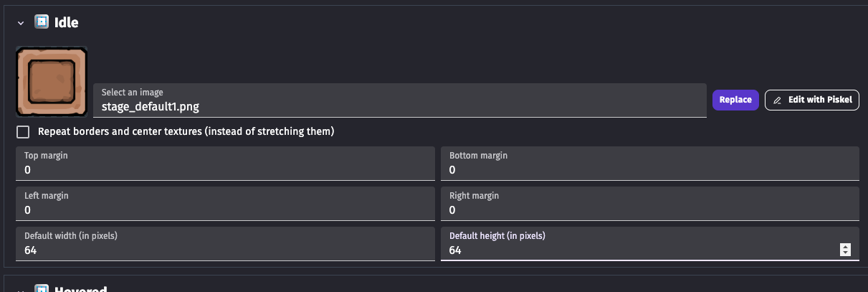Decrease Default height with down stepper arrow

click(x=846, y=253)
